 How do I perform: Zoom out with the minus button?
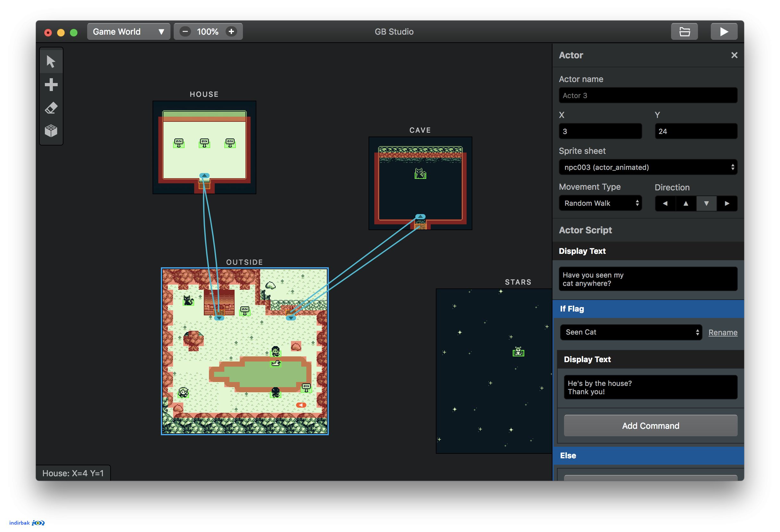pos(185,31)
